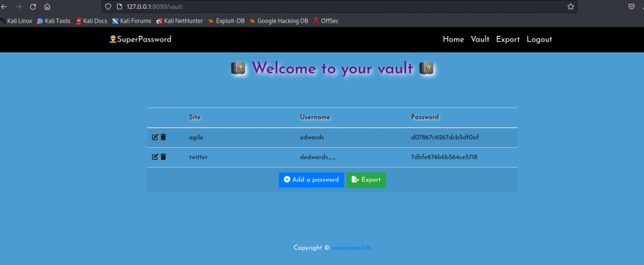This screenshot has width=644, height=265.
Task: Go to browser home page icon
Action: click(x=47, y=6)
